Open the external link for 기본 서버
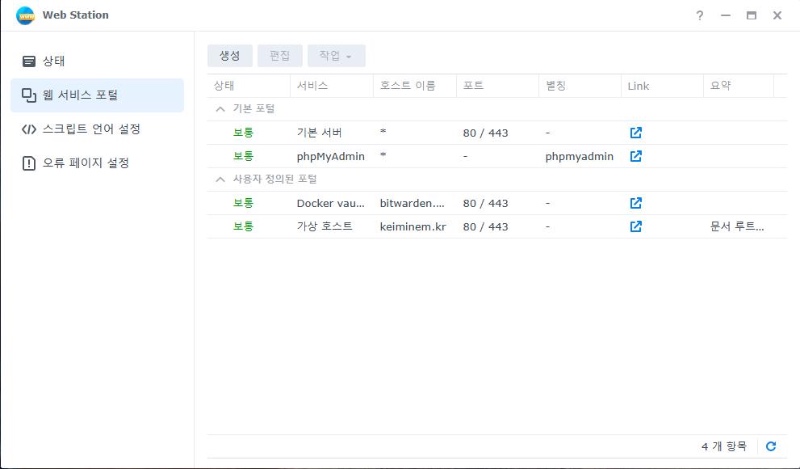Image resolution: width=800 pixels, height=469 pixels. [x=635, y=133]
